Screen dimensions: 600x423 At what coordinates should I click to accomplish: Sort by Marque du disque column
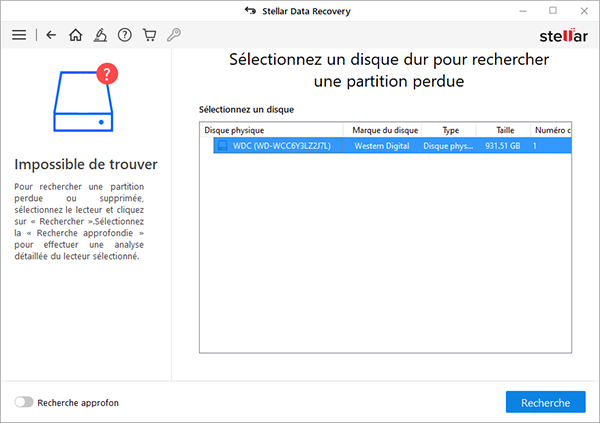click(383, 130)
